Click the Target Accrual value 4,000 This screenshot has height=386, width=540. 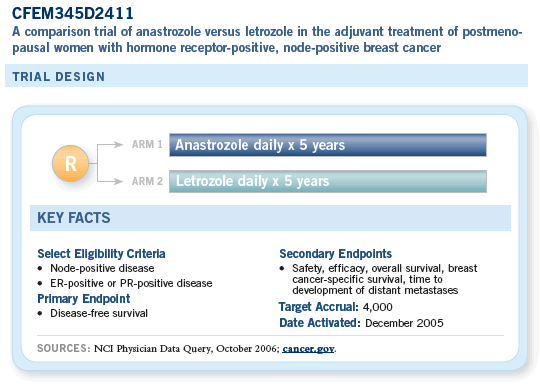click(x=377, y=307)
